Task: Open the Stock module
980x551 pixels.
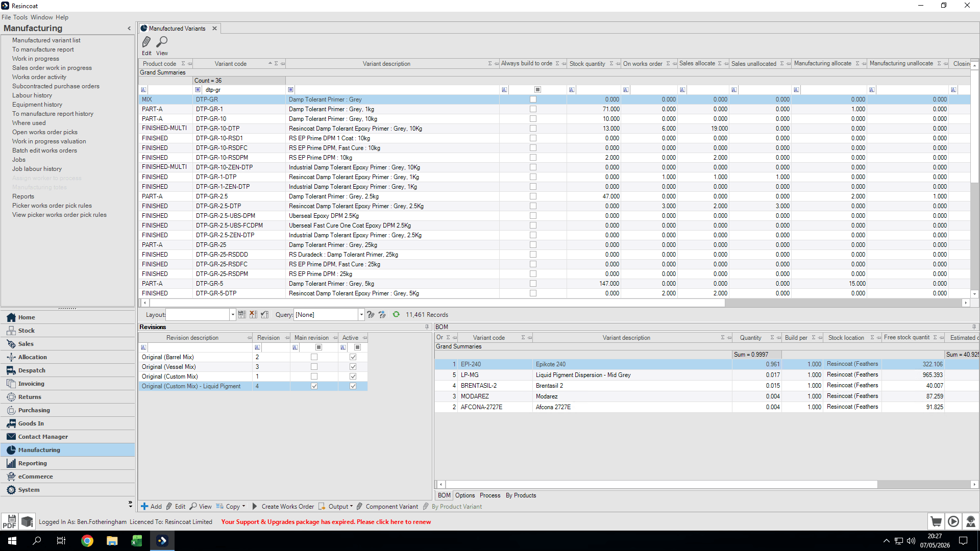Action: coord(67,331)
